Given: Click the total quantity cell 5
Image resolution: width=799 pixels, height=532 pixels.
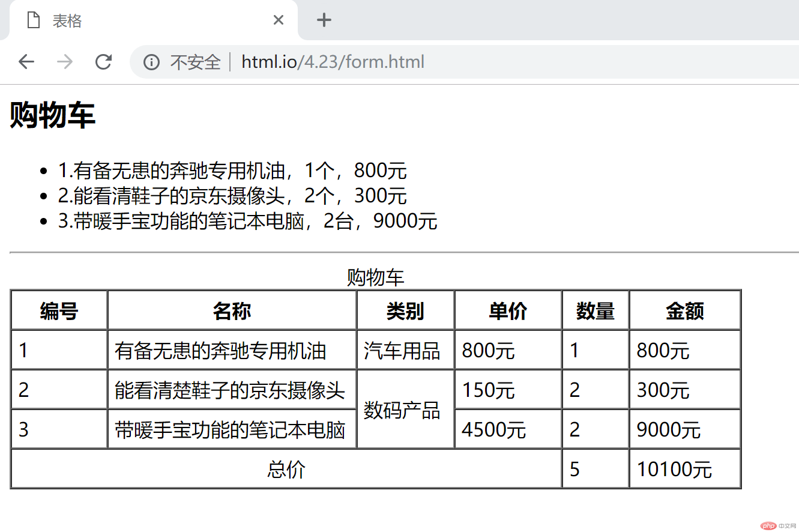Looking at the screenshot, I should pyautogui.click(x=595, y=470).
